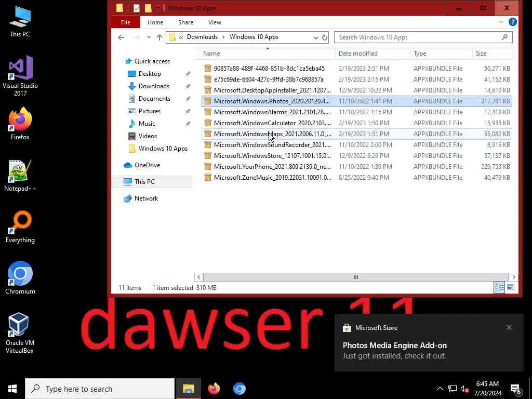Go back with the Back arrow

(x=121, y=37)
